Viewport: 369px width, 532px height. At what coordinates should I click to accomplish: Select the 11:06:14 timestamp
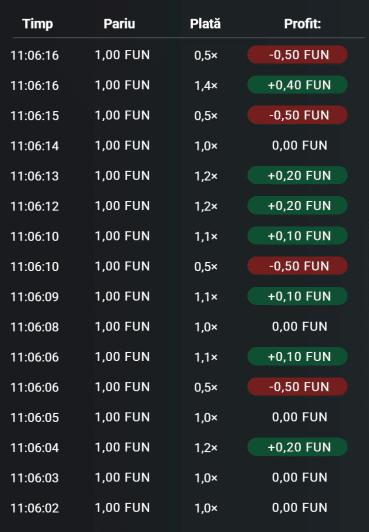35,146
